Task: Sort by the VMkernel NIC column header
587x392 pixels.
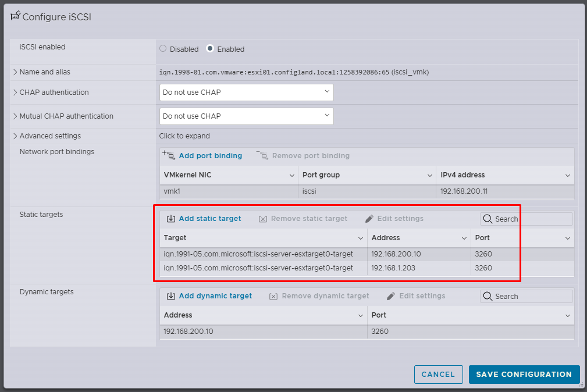Action: tap(227, 174)
